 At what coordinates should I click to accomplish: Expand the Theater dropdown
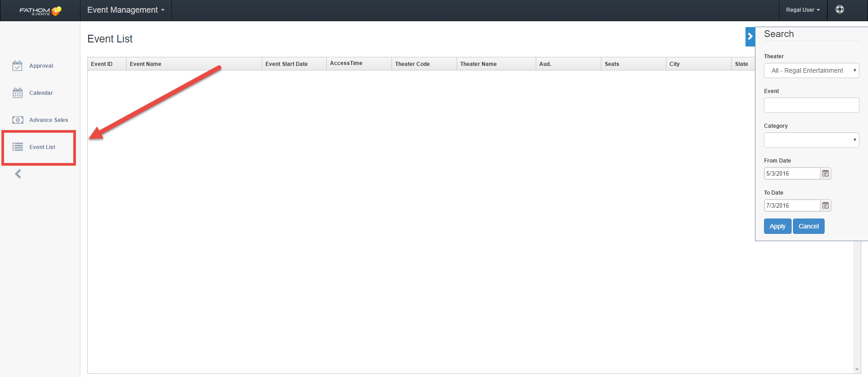click(x=811, y=70)
